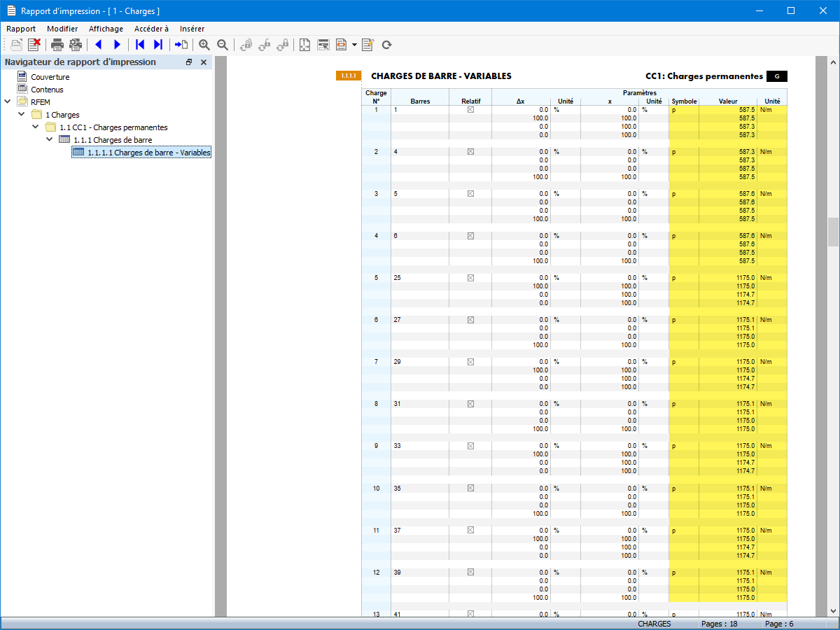This screenshot has height=630, width=840.
Task: Click the Valeur column header
Action: (728, 101)
